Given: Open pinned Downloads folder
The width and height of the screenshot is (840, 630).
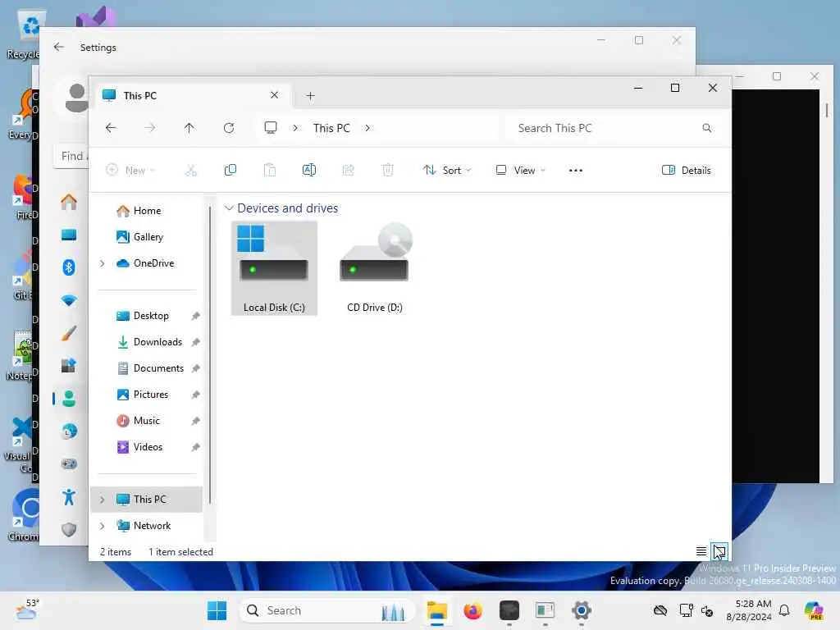Looking at the screenshot, I should point(157,342).
